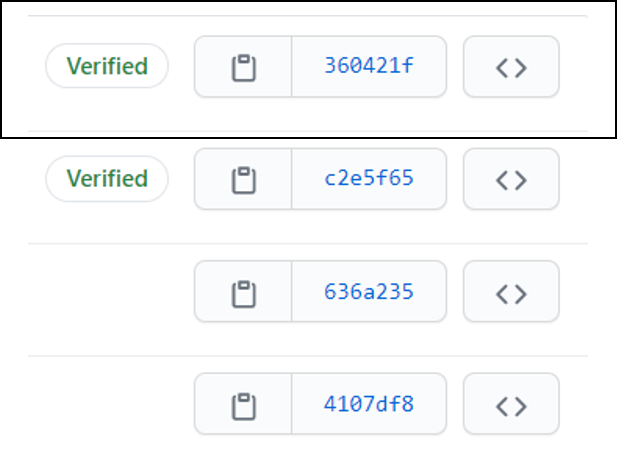
Task: Show signature details of Verified badge beside 360421f
Action: pos(107,66)
